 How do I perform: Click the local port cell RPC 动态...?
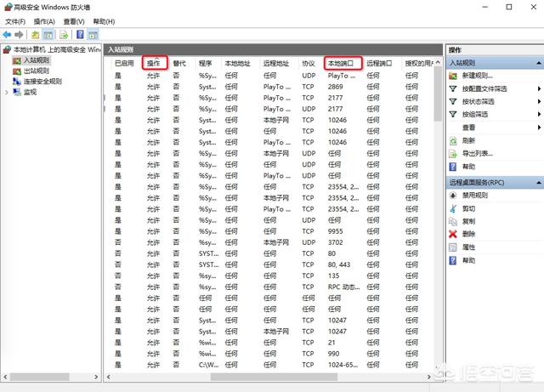[343, 287]
